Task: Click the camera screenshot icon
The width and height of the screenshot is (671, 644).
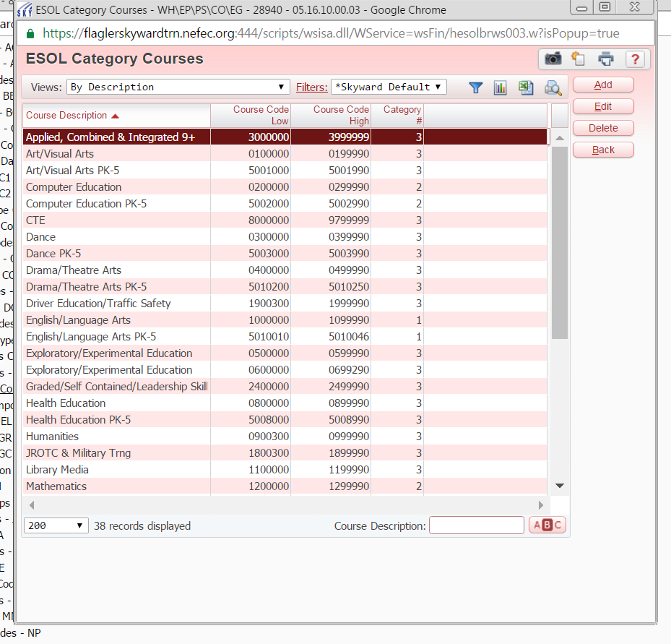Action: click(553, 59)
